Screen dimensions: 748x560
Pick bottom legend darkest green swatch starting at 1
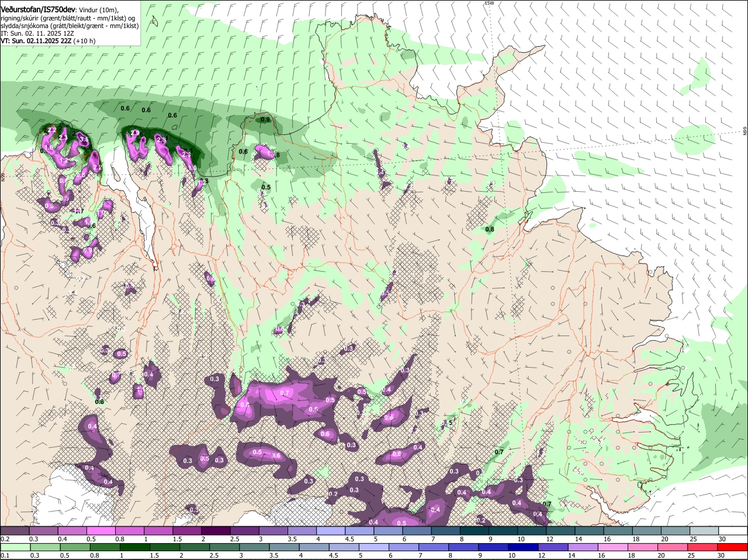point(134,548)
